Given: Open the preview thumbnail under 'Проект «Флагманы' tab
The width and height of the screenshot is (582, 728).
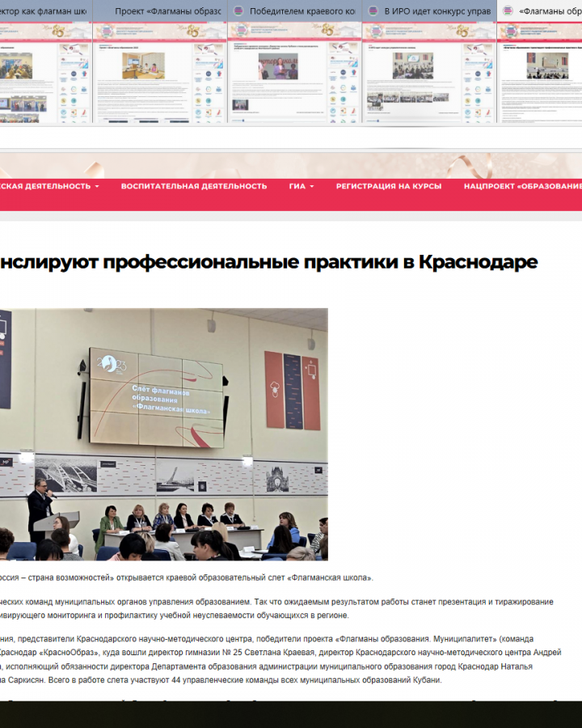Looking at the screenshot, I should coord(160,73).
